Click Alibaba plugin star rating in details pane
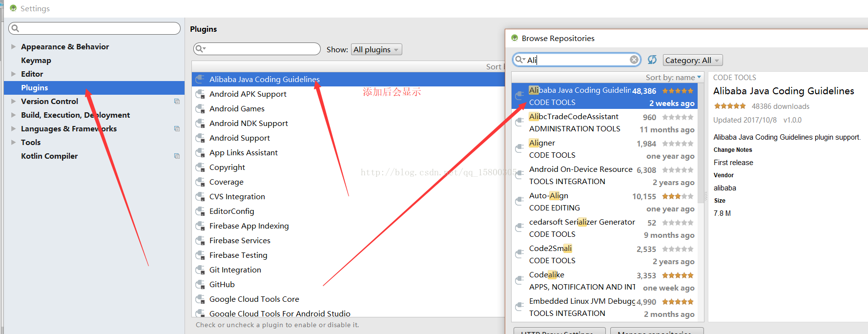Screen dimensions: 868x334 pos(730,106)
